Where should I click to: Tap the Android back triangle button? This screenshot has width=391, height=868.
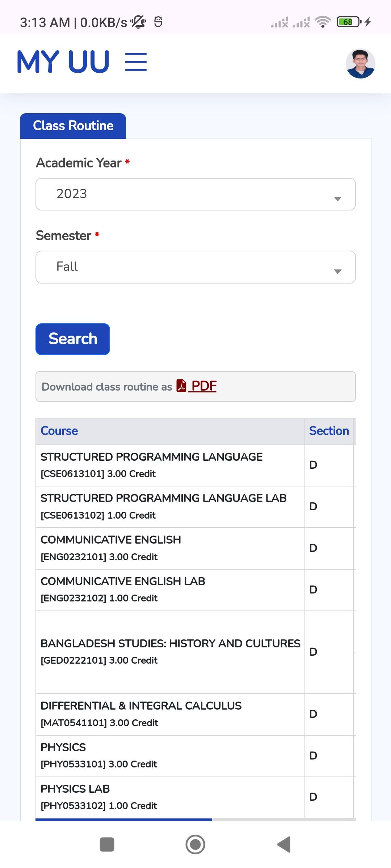coord(284,844)
